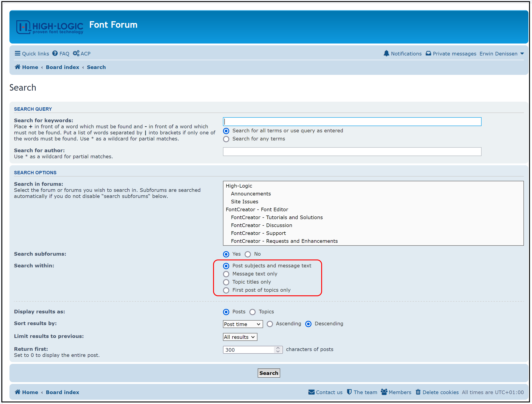Choose Ascending sort order
The width and height of the screenshot is (532, 404).
coord(270,324)
